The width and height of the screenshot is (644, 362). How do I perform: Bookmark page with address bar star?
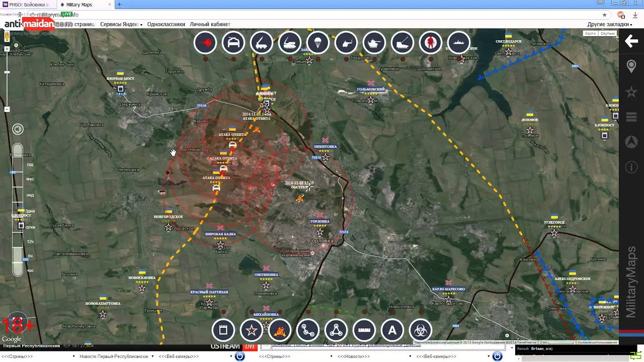click(x=605, y=15)
